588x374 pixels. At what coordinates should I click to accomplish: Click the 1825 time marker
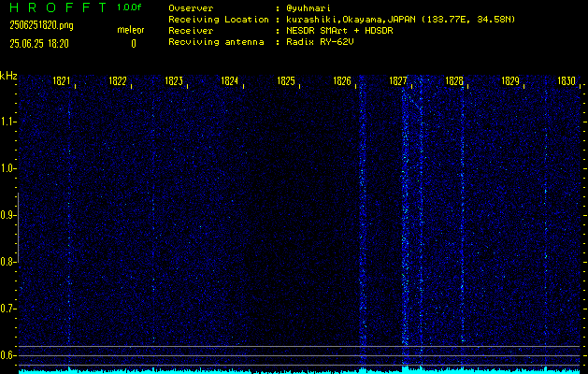point(286,81)
